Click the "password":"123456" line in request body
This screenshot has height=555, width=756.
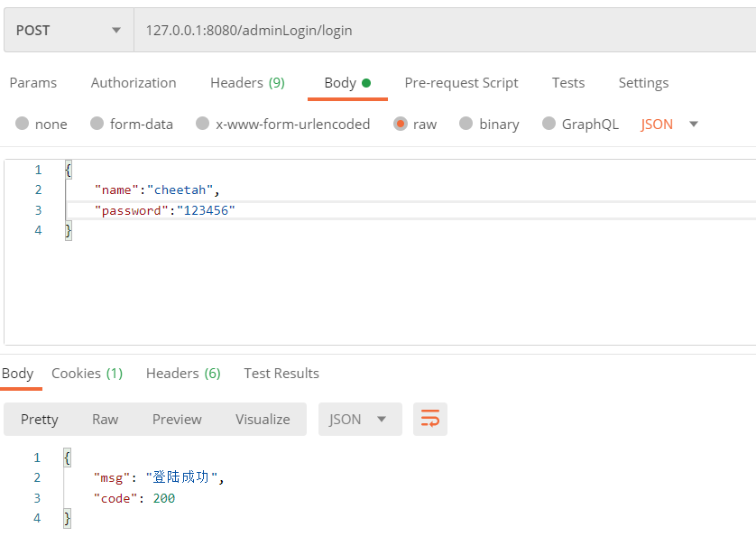point(164,210)
